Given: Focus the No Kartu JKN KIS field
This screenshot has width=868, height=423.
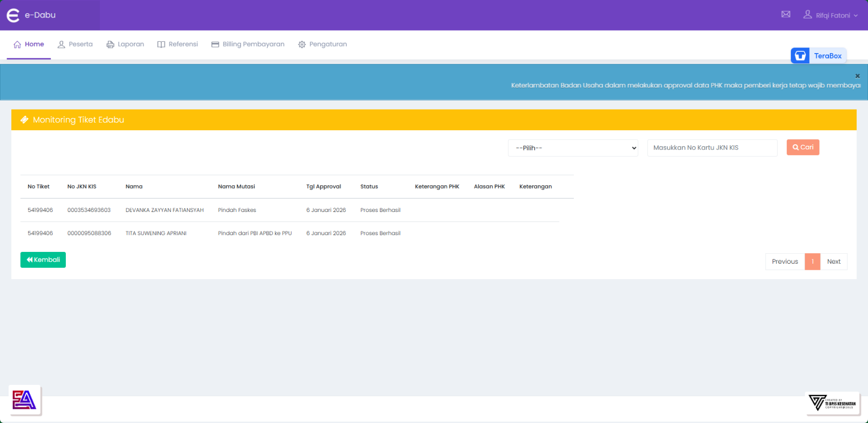Looking at the screenshot, I should pos(712,148).
